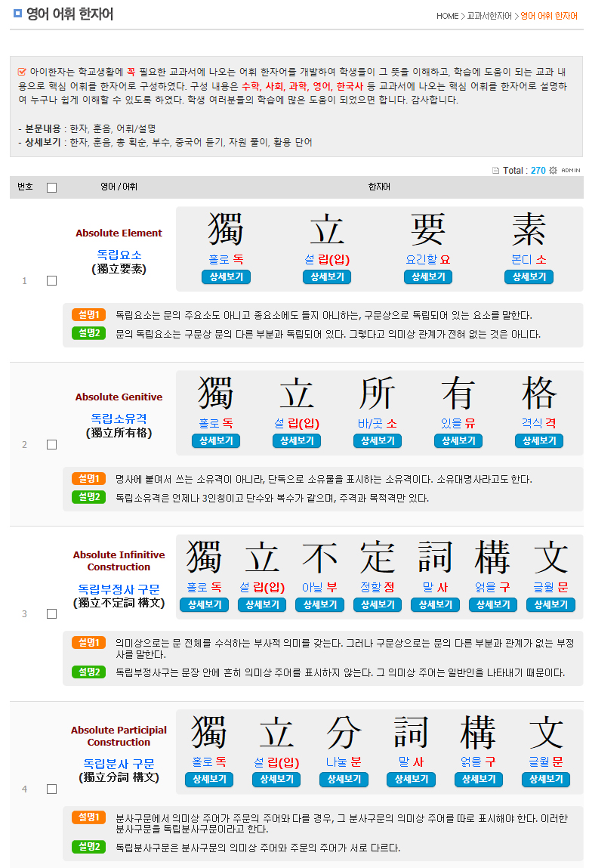Open the 독립소유격 vocabulary link
Image resolution: width=589 pixels, height=868 pixels.
tap(119, 419)
